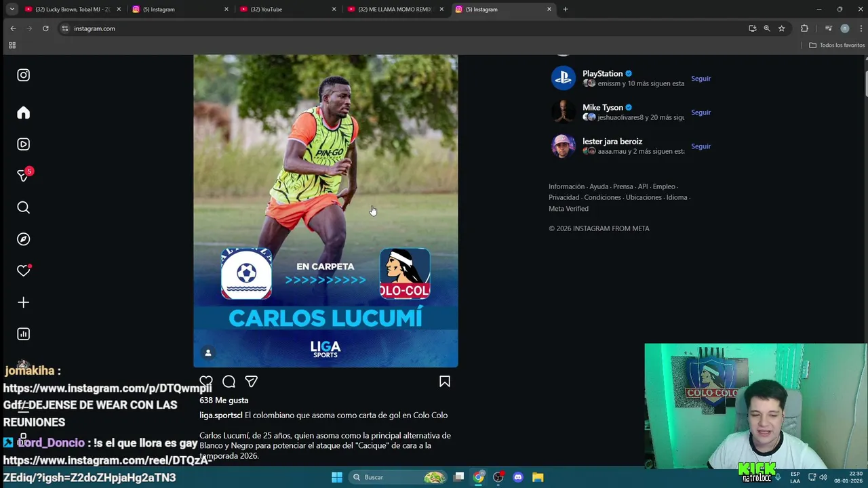Image resolution: width=868 pixels, height=488 pixels.
Task: Open the browser zoom magnifier icon
Action: [x=767, y=28]
